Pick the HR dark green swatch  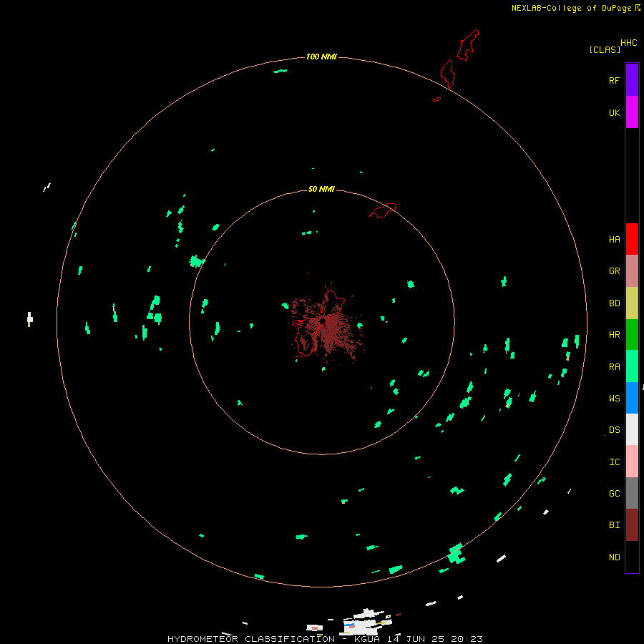(x=632, y=335)
